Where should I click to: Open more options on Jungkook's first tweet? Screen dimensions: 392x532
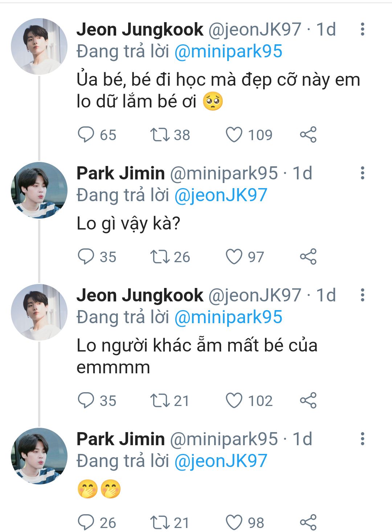pos(362,29)
